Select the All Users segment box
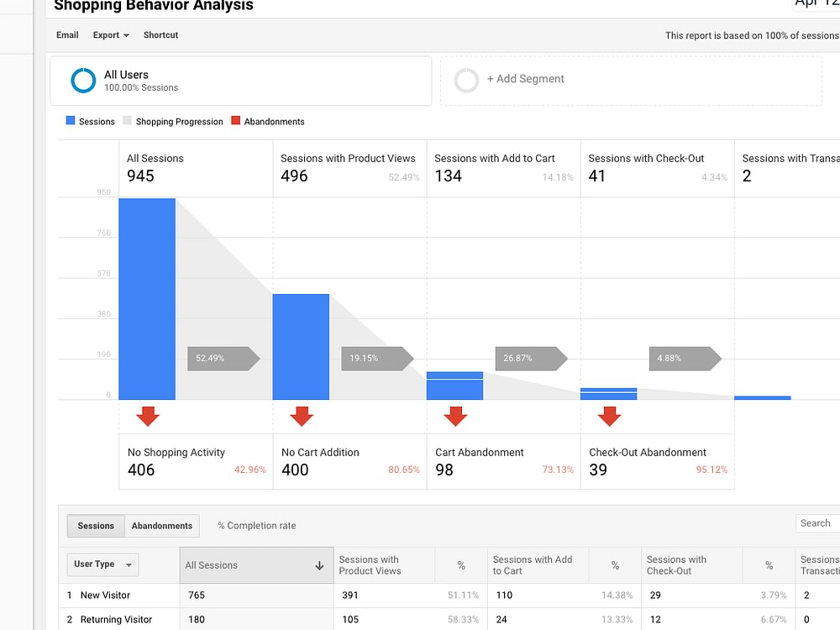This screenshot has height=630, width=840. point(241,81)
